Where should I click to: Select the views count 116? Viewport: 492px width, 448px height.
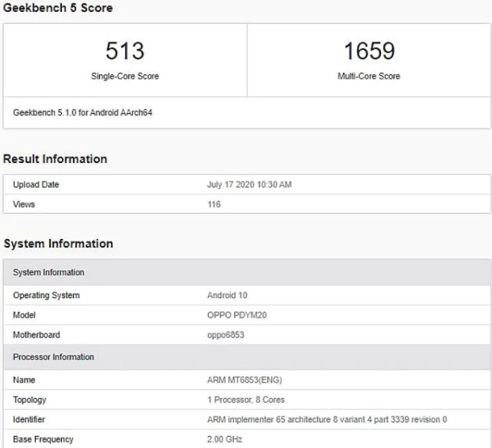(214, 205)
